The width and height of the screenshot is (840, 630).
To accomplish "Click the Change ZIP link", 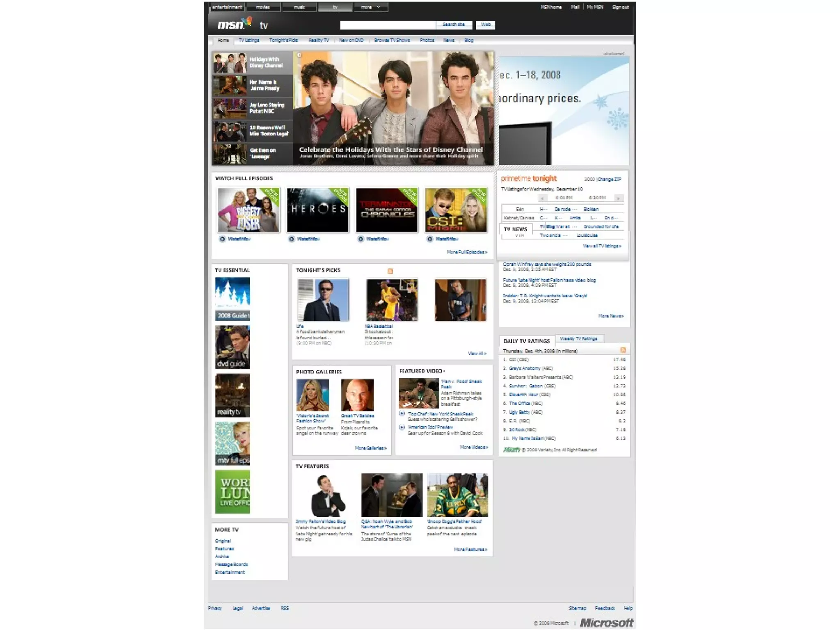I will [x=609, y=179].
